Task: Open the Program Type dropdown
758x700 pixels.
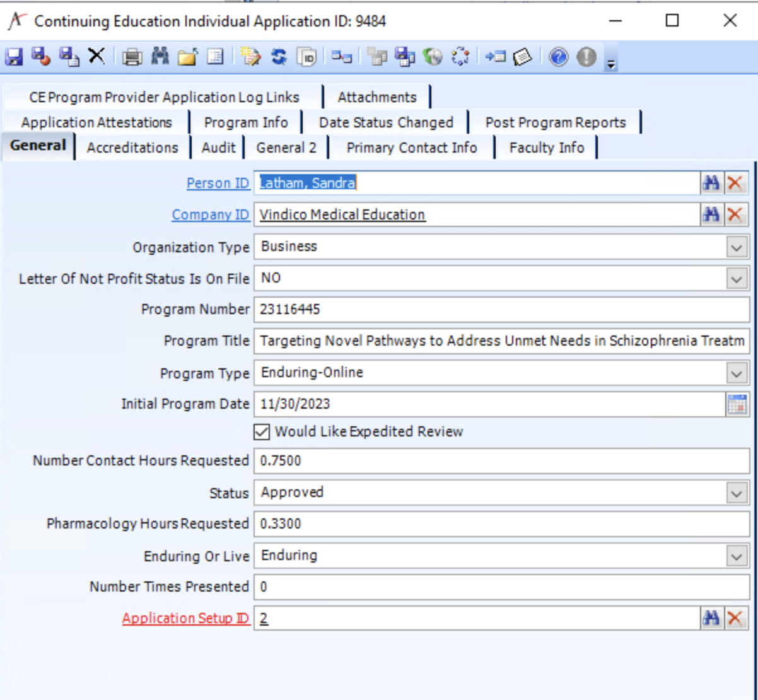Action: pos(736,373)
